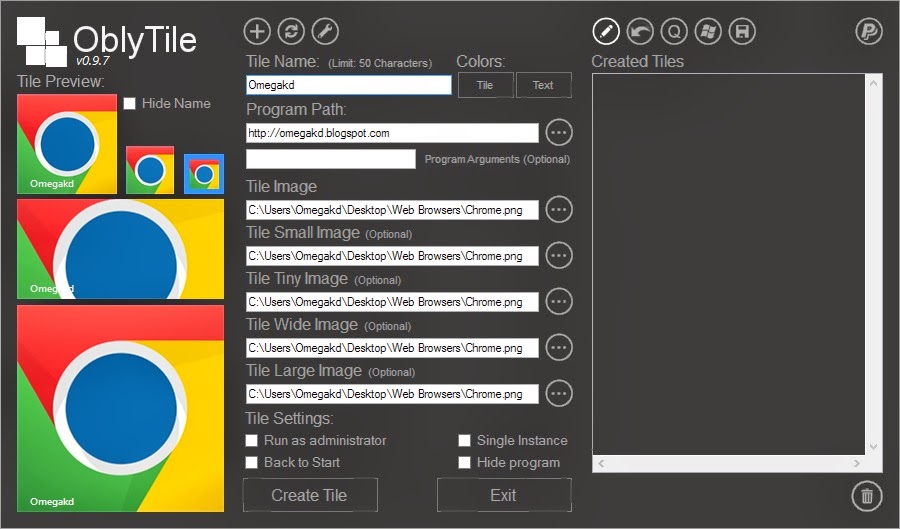Screen dimensions: 900x529
Task: Click the Program Arguments input field
Action: 331,159
